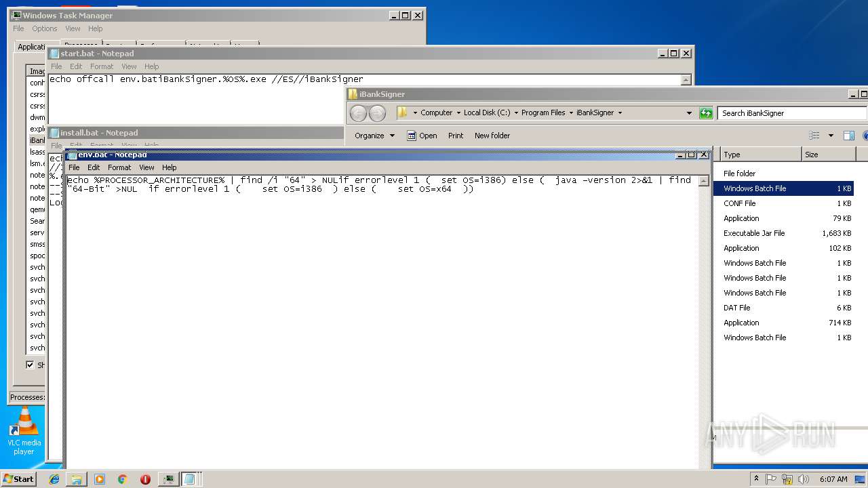Screen dimensions: 868x488
Task: Open View menu in Task Manager
Action: point(73,28)
